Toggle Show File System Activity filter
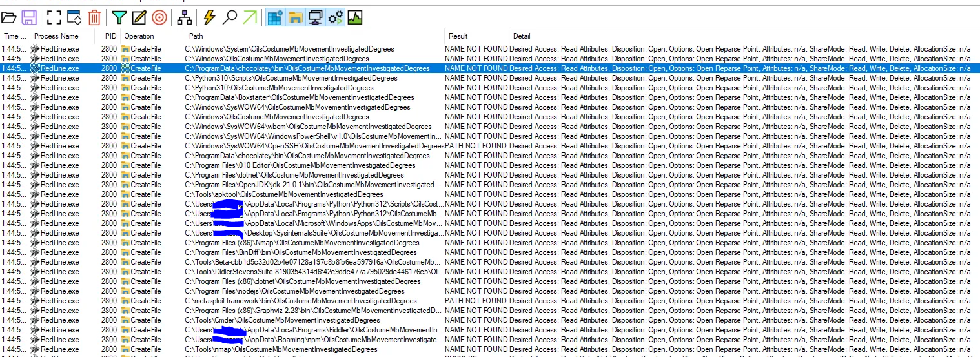 click(x=295, y=17)
